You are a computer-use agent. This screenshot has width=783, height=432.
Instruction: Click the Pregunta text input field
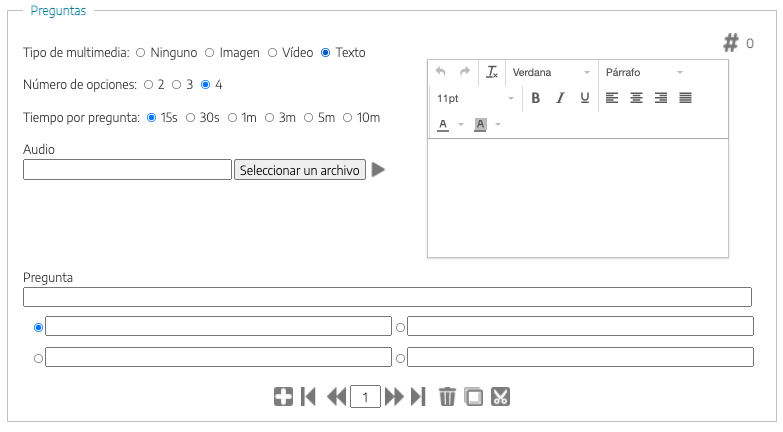point(387,297)
